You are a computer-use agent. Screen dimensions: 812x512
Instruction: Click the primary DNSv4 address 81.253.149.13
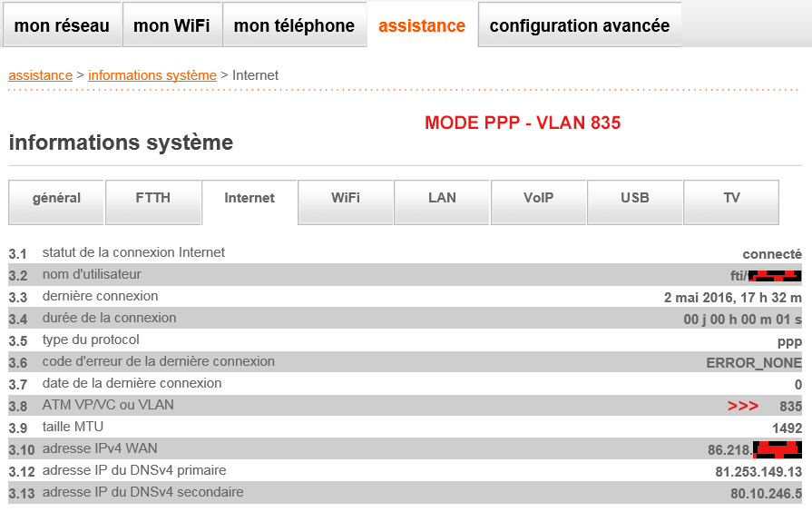point(758,472)
